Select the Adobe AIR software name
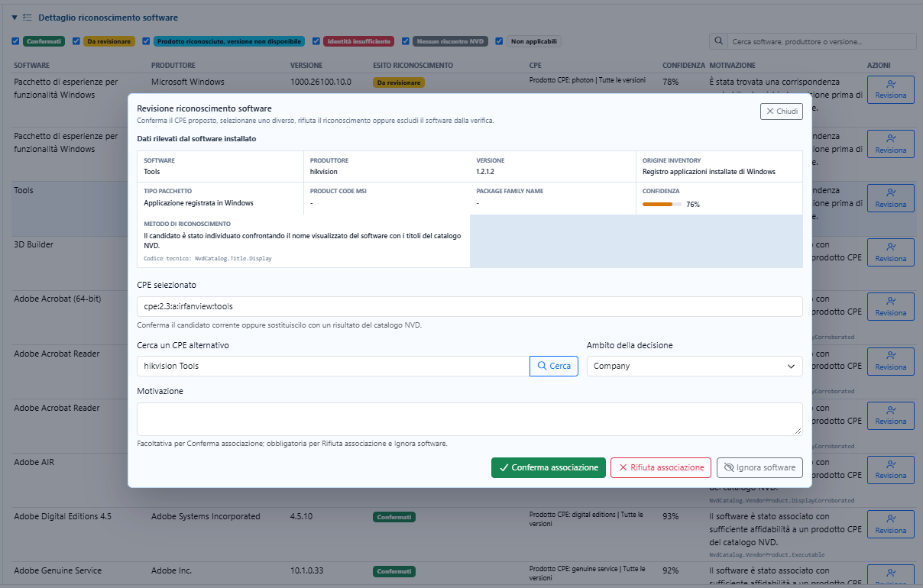Viewport: 923px width, 588px height. [x=34, y=462]
